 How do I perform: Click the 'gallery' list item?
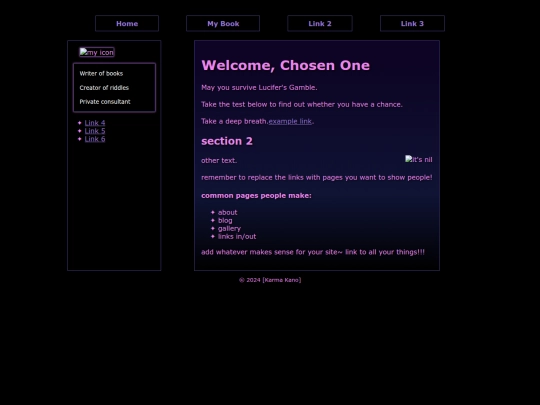(229, 228)
